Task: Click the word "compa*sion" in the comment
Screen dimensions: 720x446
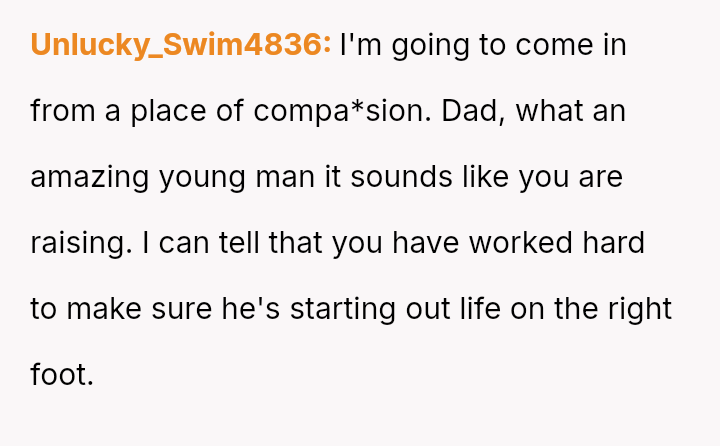Action: point(331,111)
